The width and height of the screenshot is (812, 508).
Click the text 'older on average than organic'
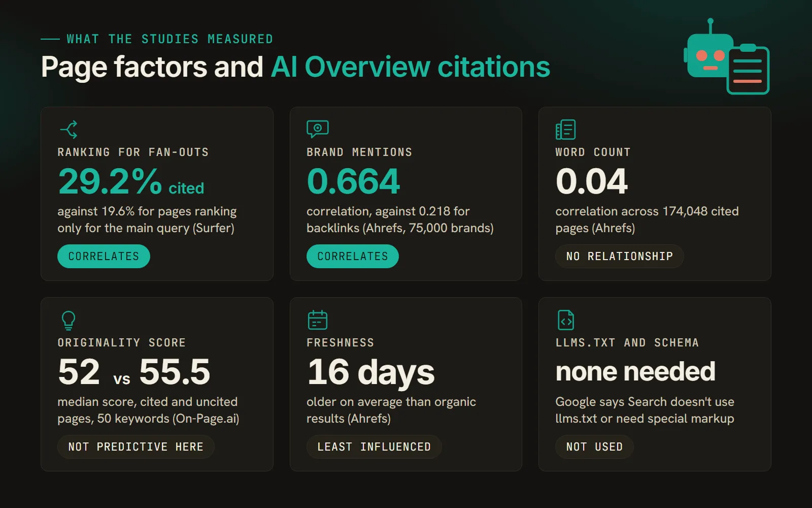click(x=391, y=402)
